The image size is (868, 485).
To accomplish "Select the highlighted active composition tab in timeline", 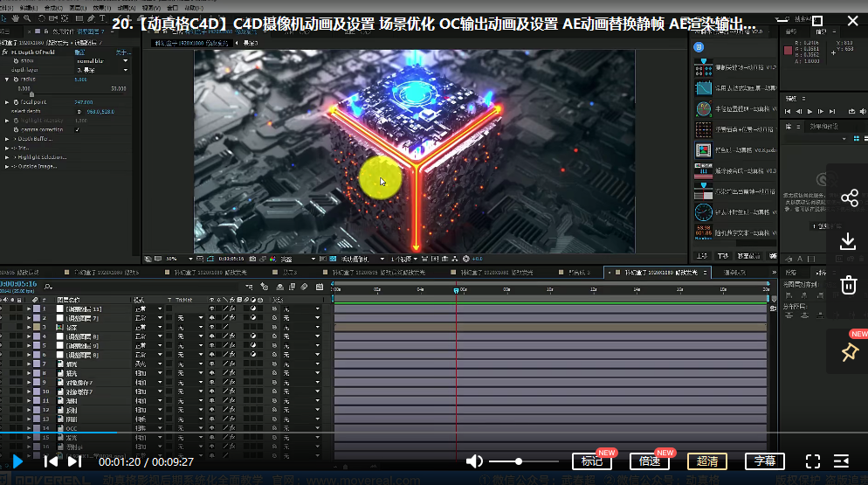I will pos(658,272).
